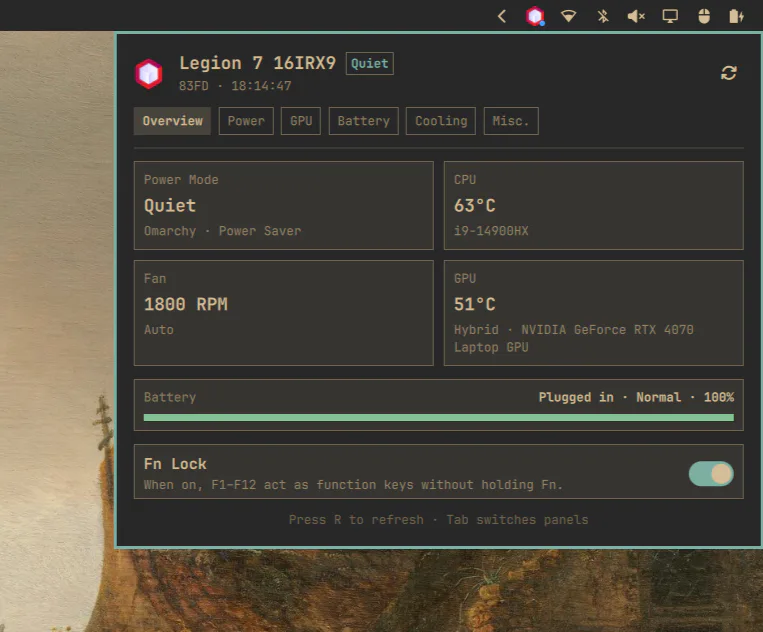The width and height of the screenshot is (763, 632).
Task: Click the muted volume icon
Action: [x=636, y=16]
